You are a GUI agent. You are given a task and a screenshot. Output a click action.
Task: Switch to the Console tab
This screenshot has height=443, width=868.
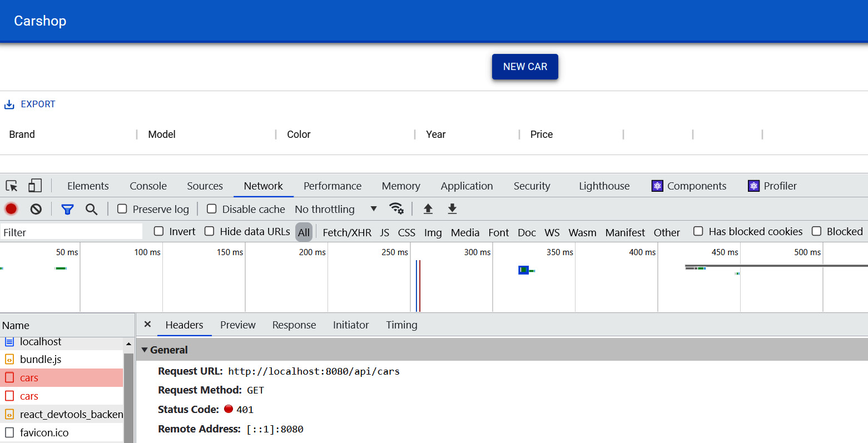coord(148,186)
